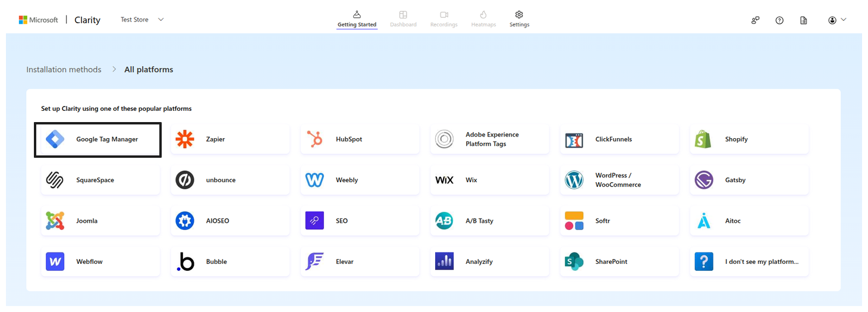The width and height of the screenshot is (868, 312).
Task: Click the Bubble logo icon
Action: (x=185, y=261)
